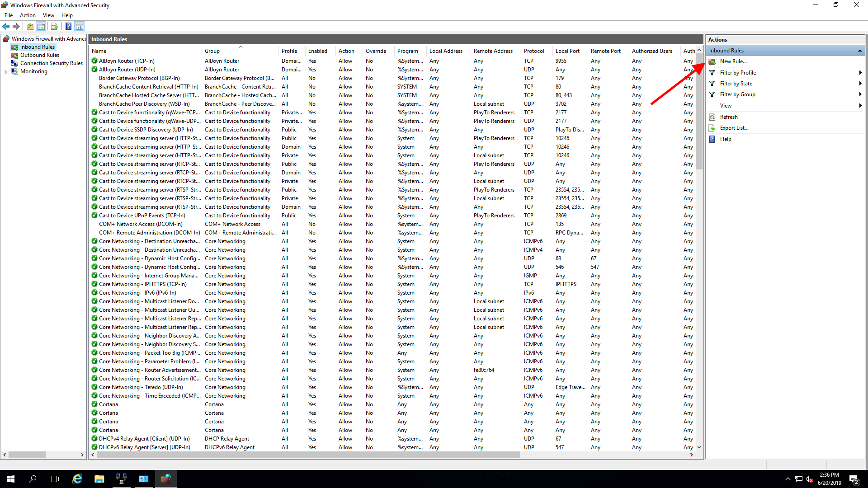
Task: Click the enabled checkmark of AllJoyn Router (TCP-In)
Action: pyautogui.click(x=94, y=61)
